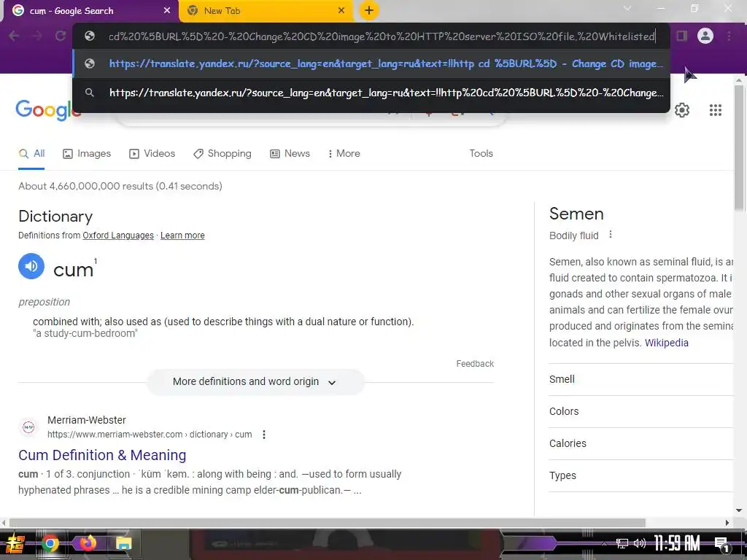This screenshot has width=747, height=560.
Task: Open the browser side panel icon
Action: click(x=682, y=36)
